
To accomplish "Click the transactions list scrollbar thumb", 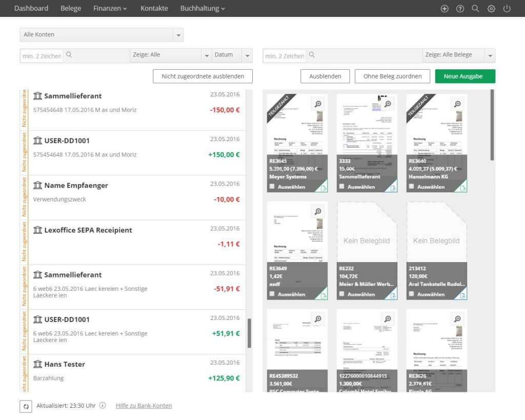I will tap(249, 332).
